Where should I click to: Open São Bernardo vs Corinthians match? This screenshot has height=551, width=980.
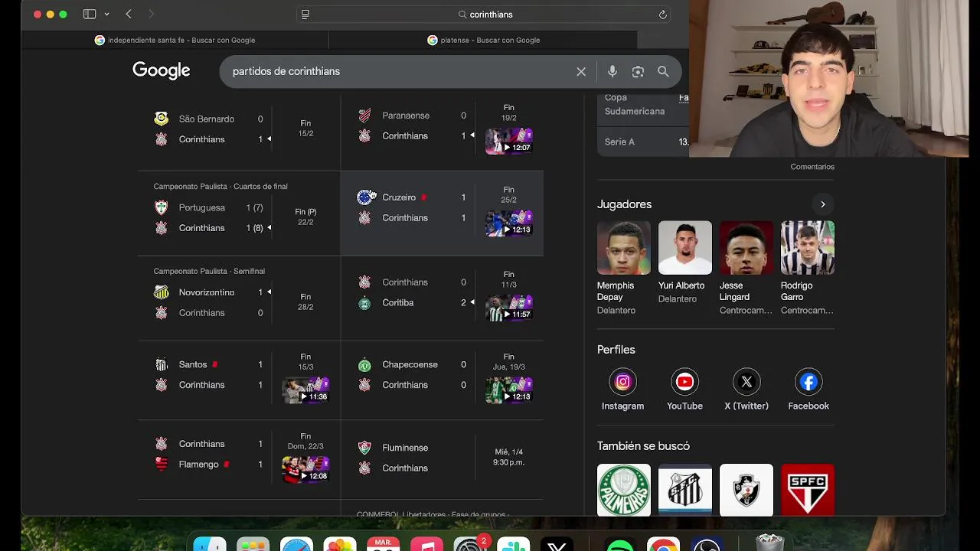pyautogui.click(x=239, y=129)
